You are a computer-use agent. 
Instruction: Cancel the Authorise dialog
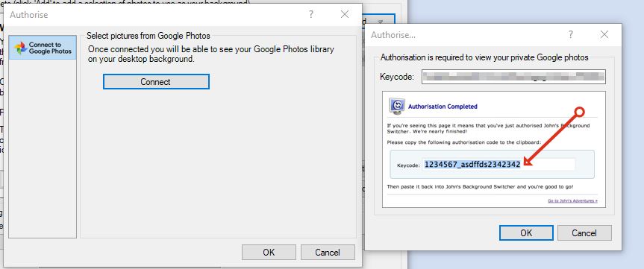click(328, 252)
